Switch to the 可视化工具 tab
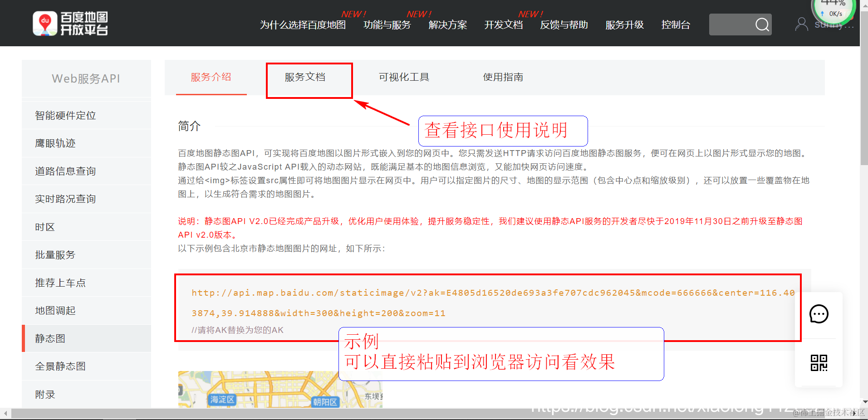The height and width of the screenshot is (420, 868). coord(404,78)
